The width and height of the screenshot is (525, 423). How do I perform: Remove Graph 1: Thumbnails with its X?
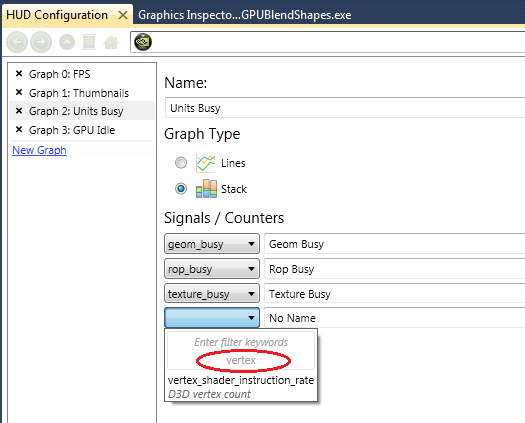(x=19, y=92)
